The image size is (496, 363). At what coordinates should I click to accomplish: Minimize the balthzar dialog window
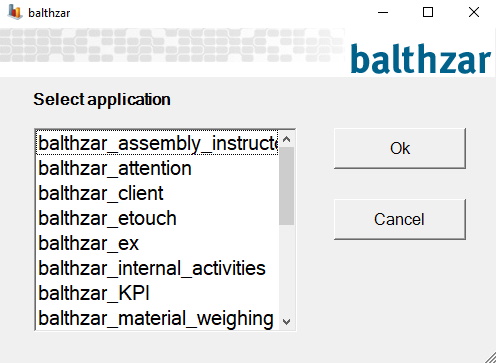click(383, 13)
